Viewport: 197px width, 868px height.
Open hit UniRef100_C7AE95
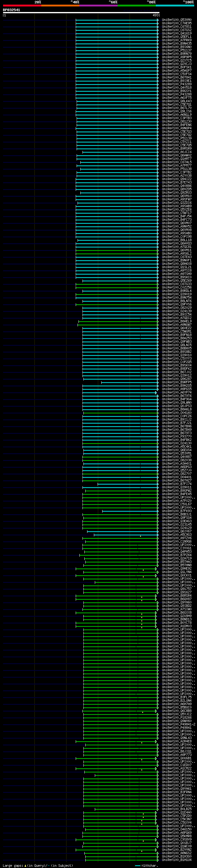click(x=177, y=23)
